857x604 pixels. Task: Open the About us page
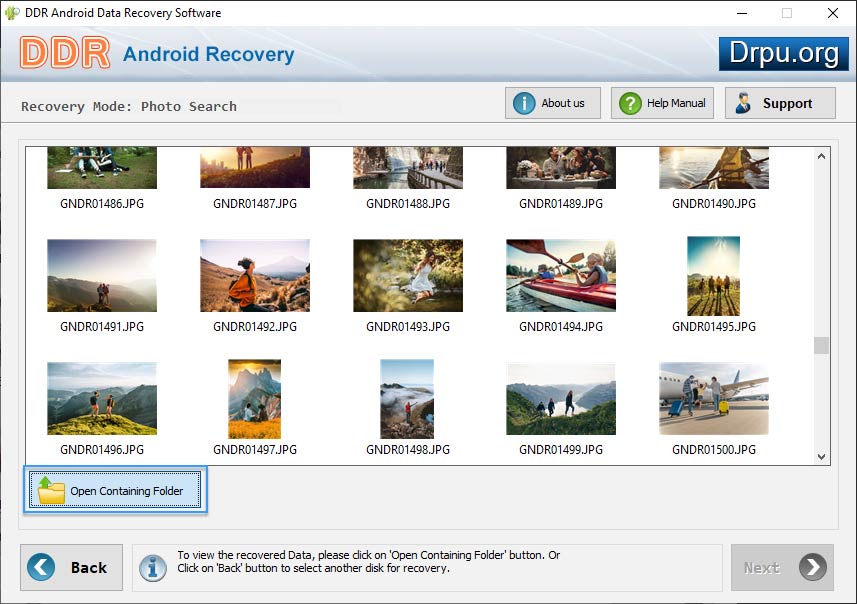coord(553,103)
